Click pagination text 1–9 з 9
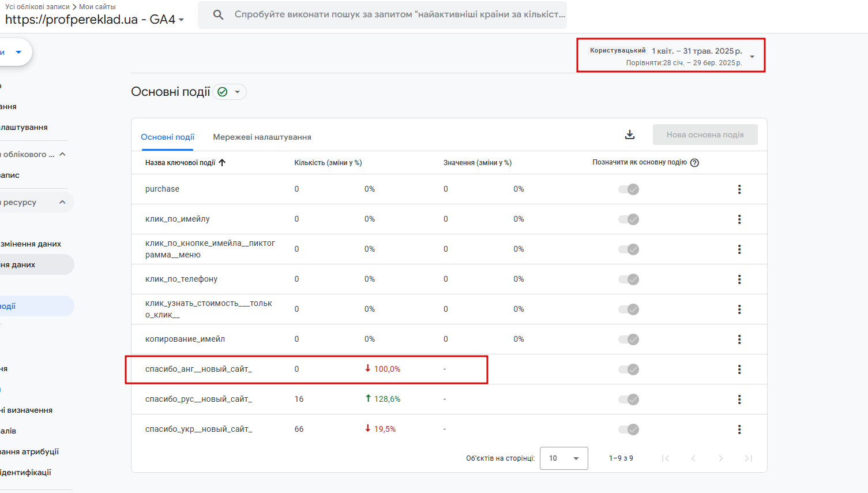The width and height of the screenshot is (868, 493). tap(621, 458)
